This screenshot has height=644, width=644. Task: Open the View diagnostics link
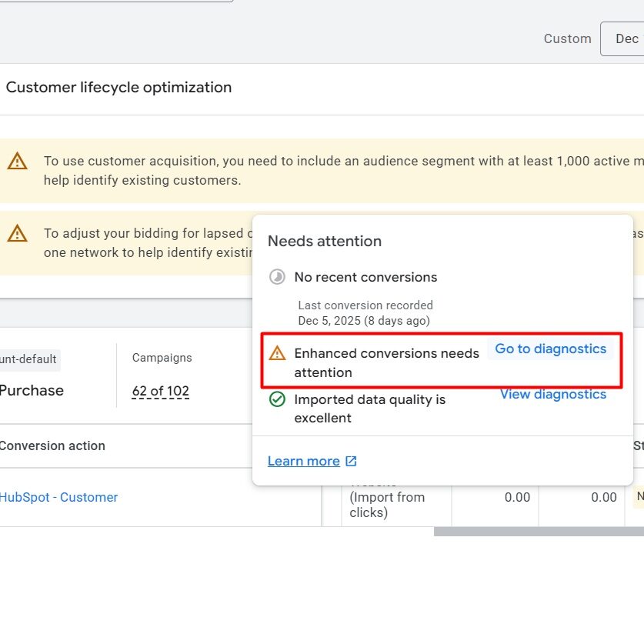tap(552, 394)
